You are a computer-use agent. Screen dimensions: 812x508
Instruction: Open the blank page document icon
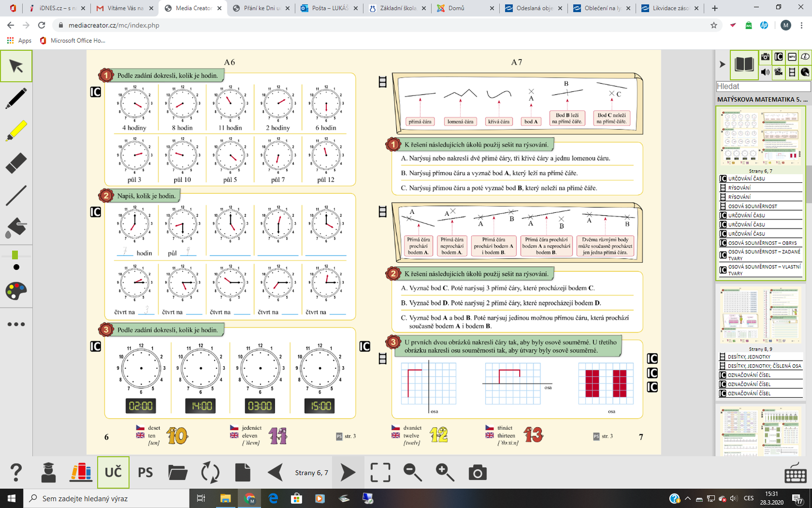pyautogui.click(x=243, y=472)
